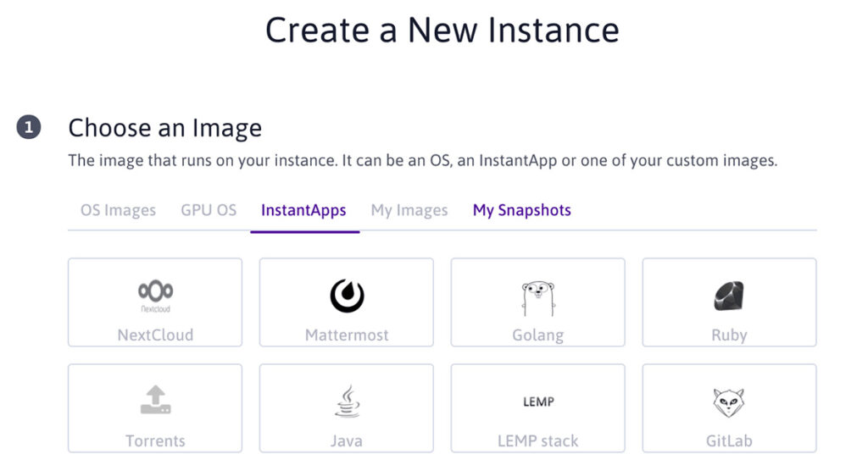Click the Golang label text
Image resolution: width=868 pixels, height=454 pixels.
click(537, 335)
